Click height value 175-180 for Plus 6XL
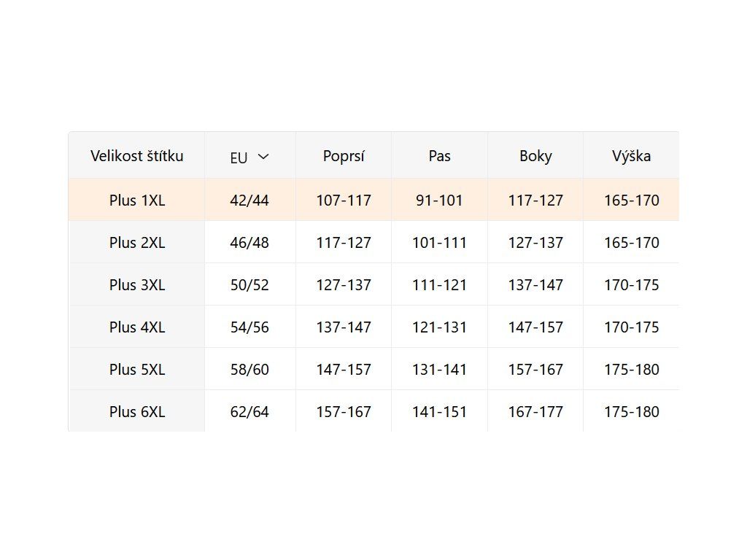Image resolution: width=747 pixels, height=560 pixels. tap(632, 412)
